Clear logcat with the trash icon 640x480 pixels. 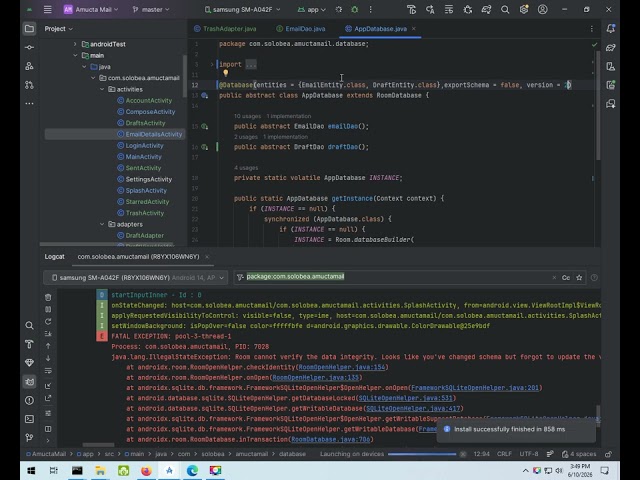click(48, 297)
